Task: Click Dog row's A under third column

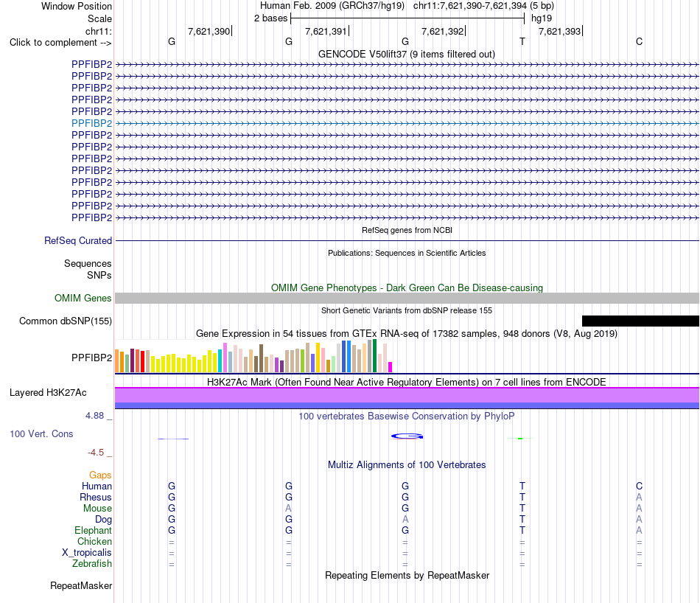Action: pyautogui.click(x=405, y=520)
